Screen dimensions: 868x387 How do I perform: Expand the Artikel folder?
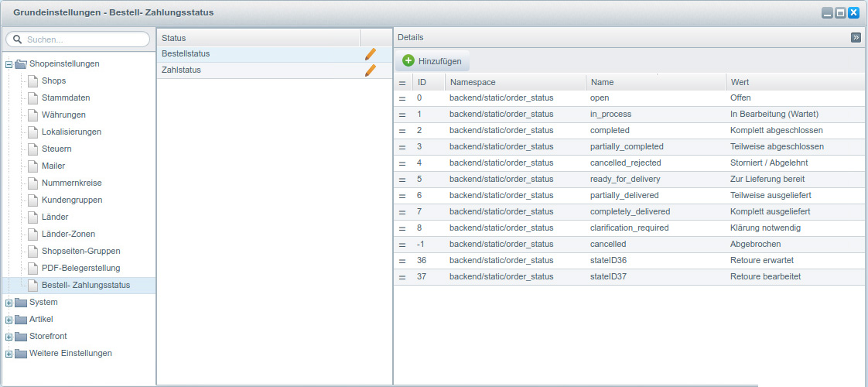pyautogui.click(x=9, y=320)
